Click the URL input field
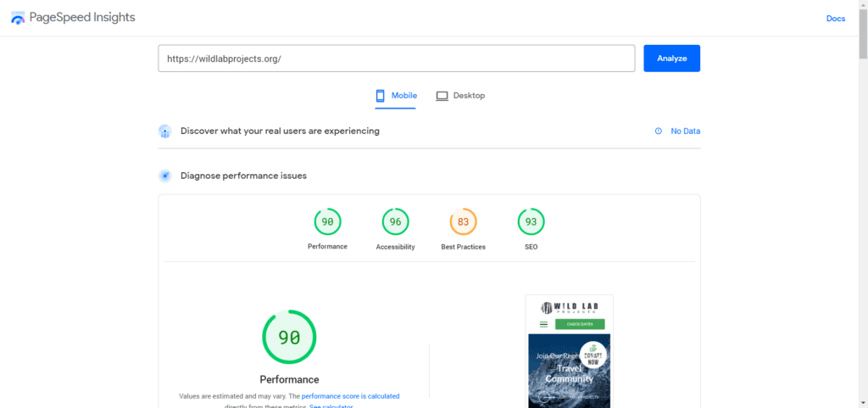 397,59
